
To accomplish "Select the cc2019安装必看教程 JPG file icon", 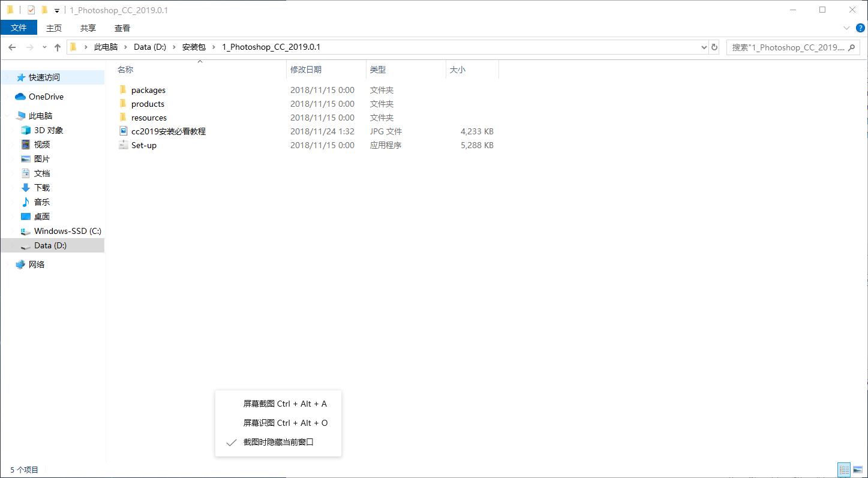I will tap(123, 131).
